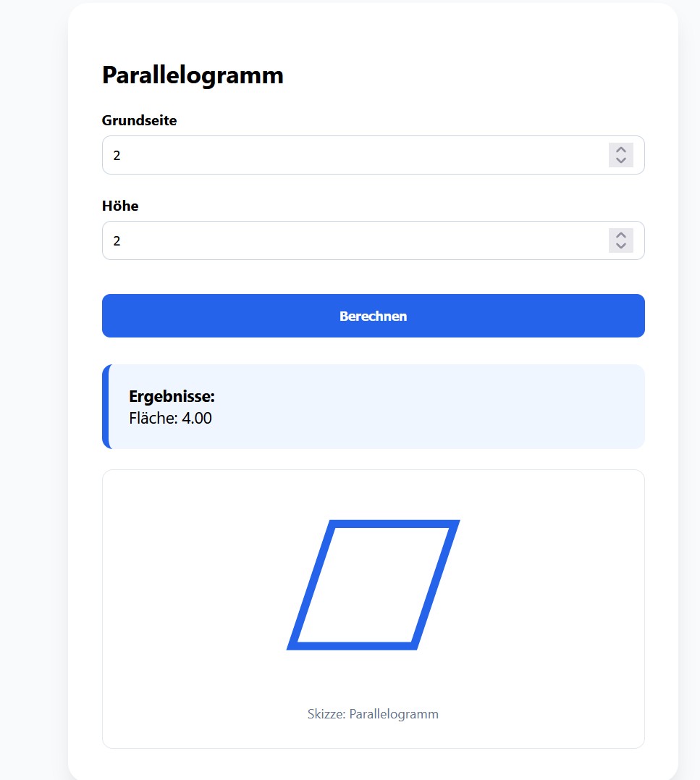Decrease Grundseite with the down arrow
Viewport: 700px width, 780px height.
coord(620,161)
